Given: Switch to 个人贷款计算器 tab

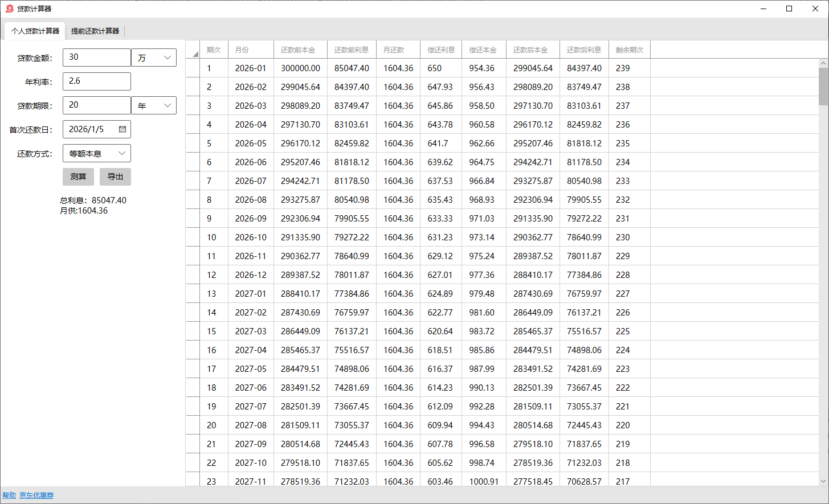Looking at the screenshot, I should click(35, 31).
